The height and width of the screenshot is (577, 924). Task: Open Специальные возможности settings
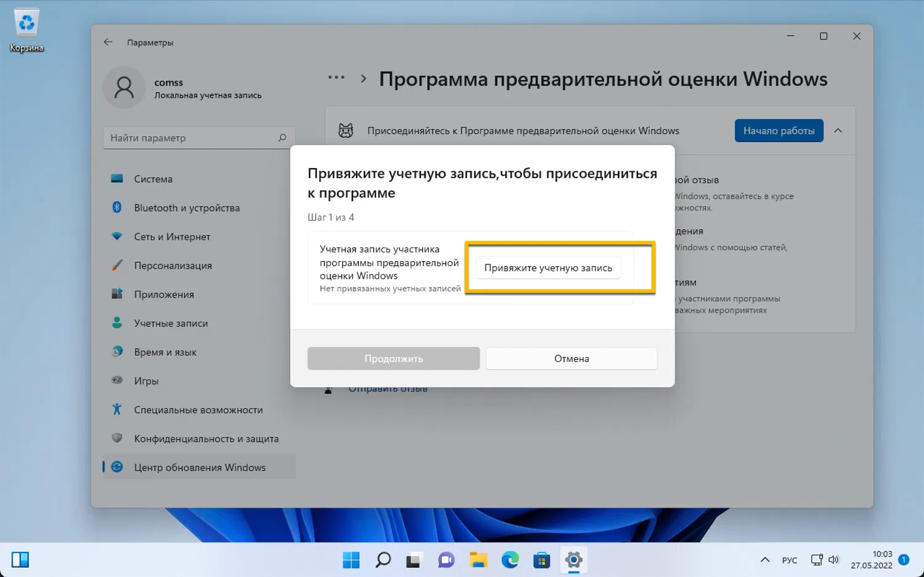point(199,410)
